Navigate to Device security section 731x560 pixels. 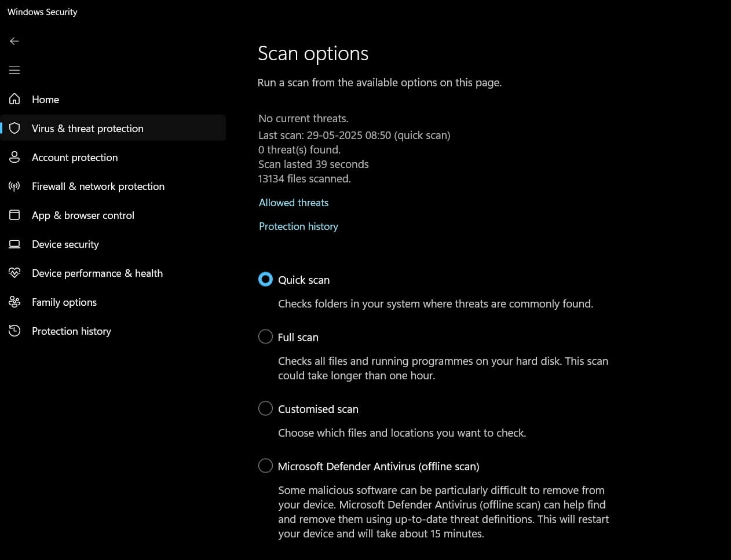65,244
